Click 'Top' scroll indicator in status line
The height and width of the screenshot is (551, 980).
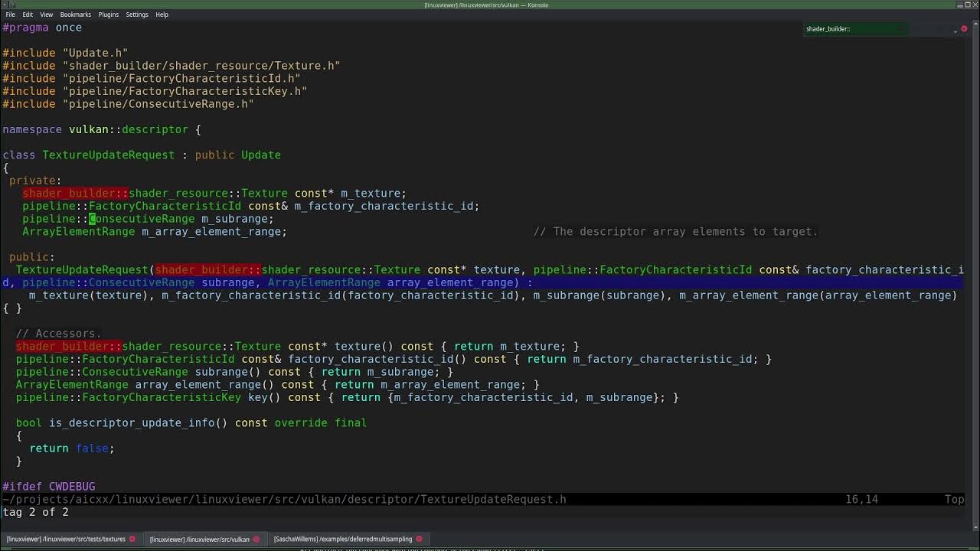coord(955,499)
